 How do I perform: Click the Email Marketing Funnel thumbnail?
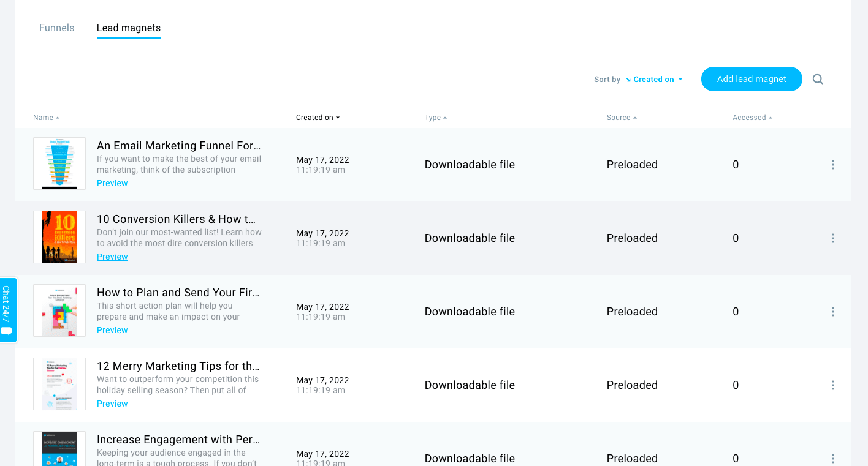(59, 163)
